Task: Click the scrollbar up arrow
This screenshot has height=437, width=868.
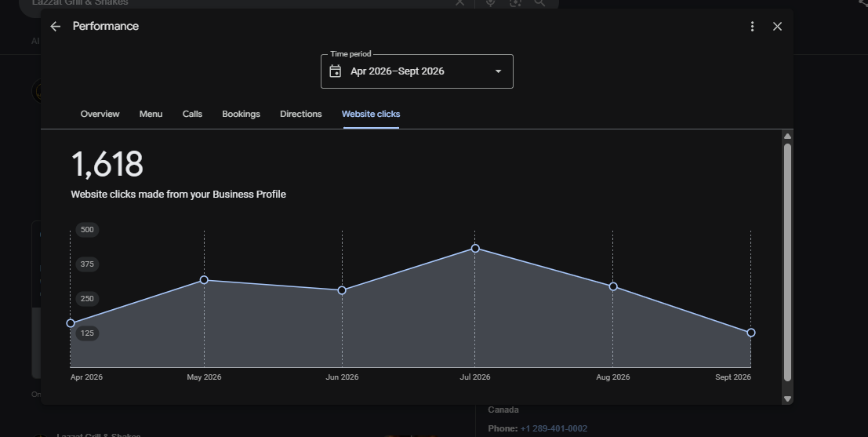Action: 788,137
